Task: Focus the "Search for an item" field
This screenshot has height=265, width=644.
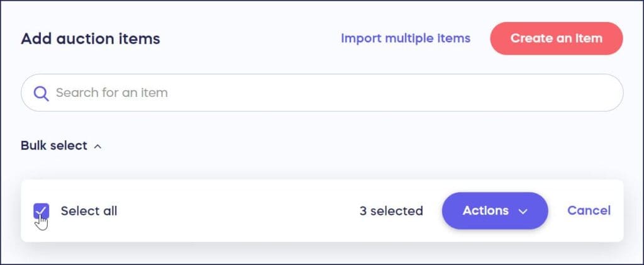Action: point(314,93)
